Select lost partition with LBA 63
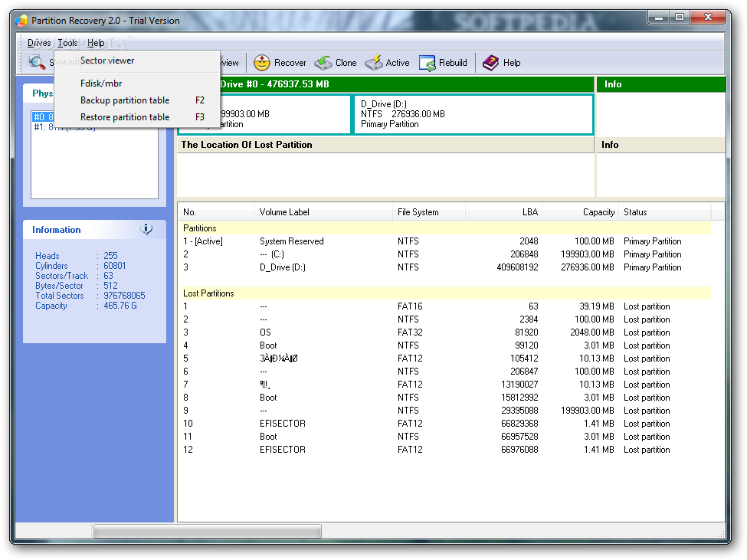Viewport: 747px width, 560px height. 445,306
